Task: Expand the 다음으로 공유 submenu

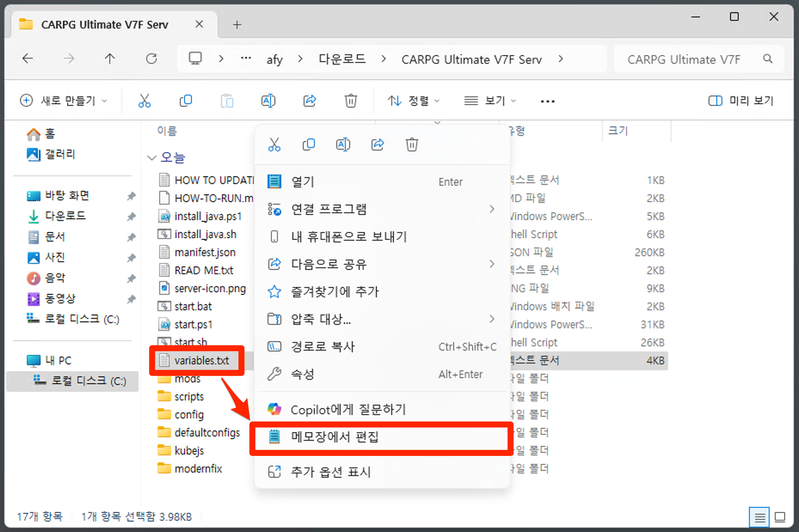Action: point(492,264)
